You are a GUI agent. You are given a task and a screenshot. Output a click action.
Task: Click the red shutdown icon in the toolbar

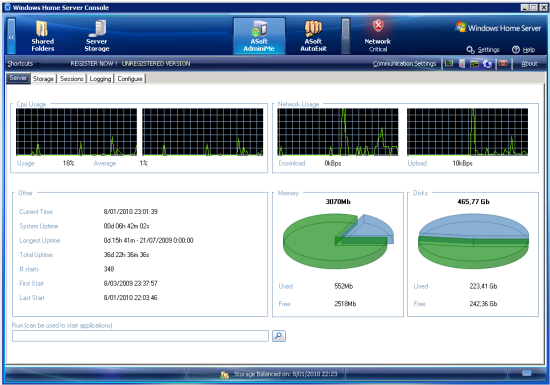[503, 63]
